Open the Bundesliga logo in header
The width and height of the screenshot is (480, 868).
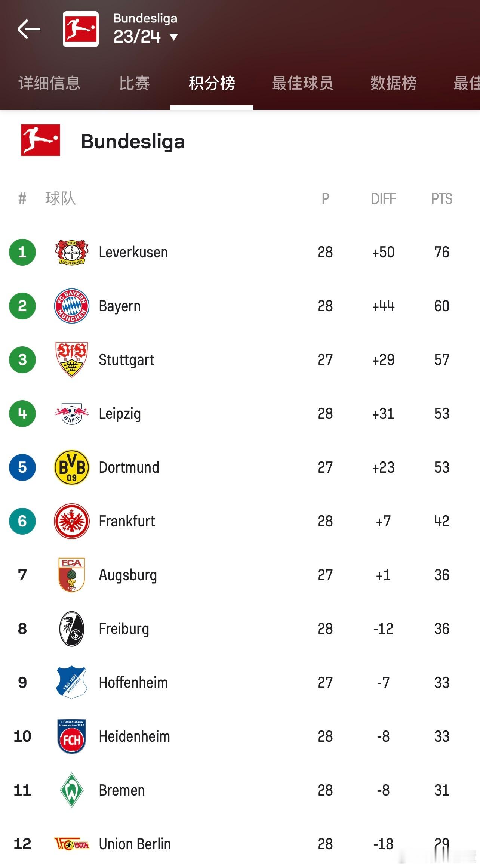coord(81,29)
